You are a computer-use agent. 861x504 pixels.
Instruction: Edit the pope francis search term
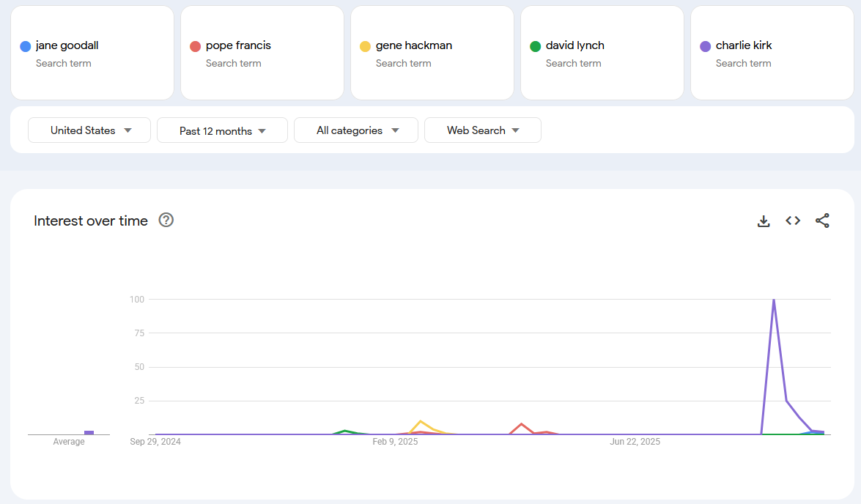[238, 45]
